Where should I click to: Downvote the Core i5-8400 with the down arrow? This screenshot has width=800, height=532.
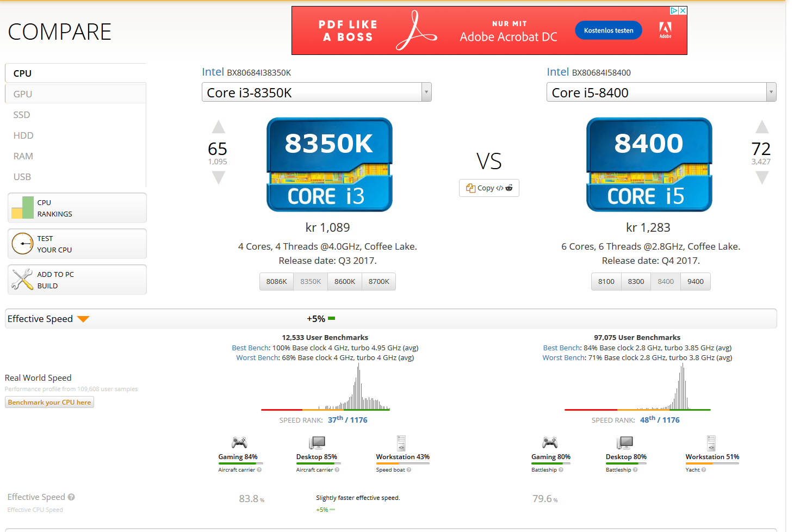762,177
